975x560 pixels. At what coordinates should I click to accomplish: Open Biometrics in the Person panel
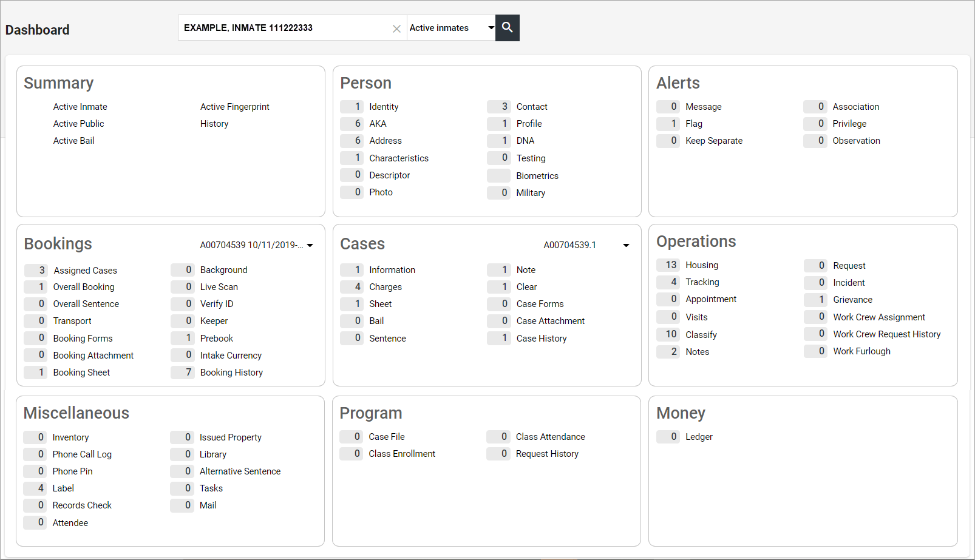[537, 176]
